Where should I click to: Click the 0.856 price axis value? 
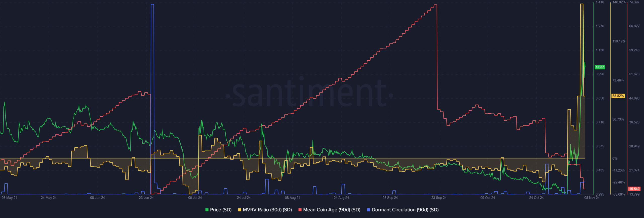click(600, 98)
